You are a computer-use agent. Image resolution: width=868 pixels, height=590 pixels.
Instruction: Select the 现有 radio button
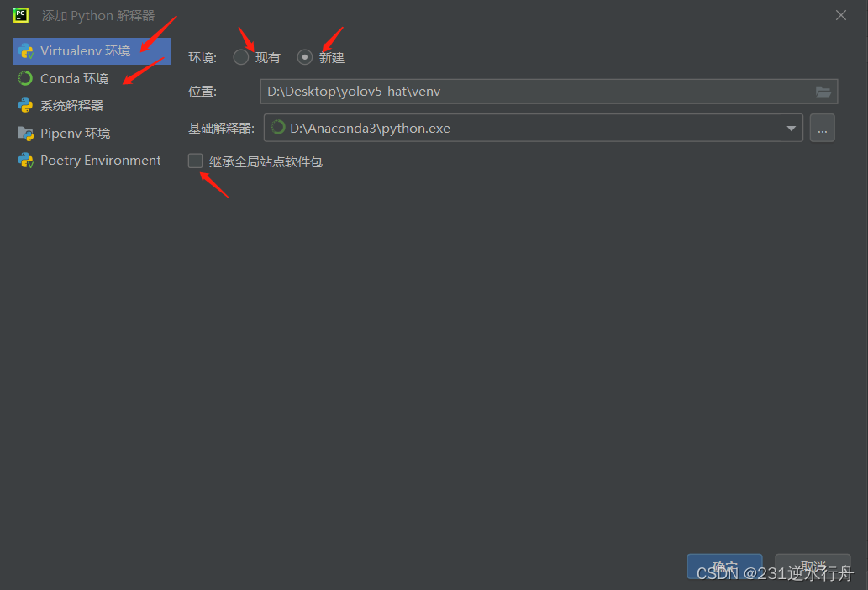coord(241,57)
